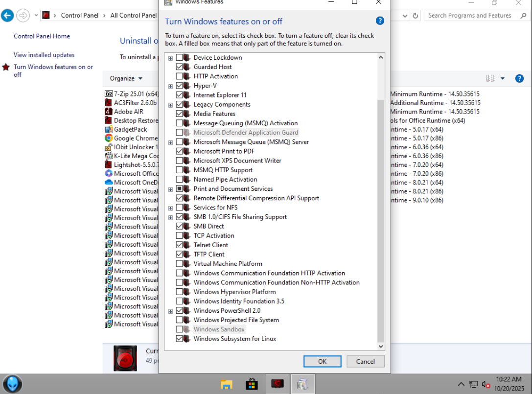Click the help icon in Windows Features dialog
532x394 pixels.
pos(380,21)
